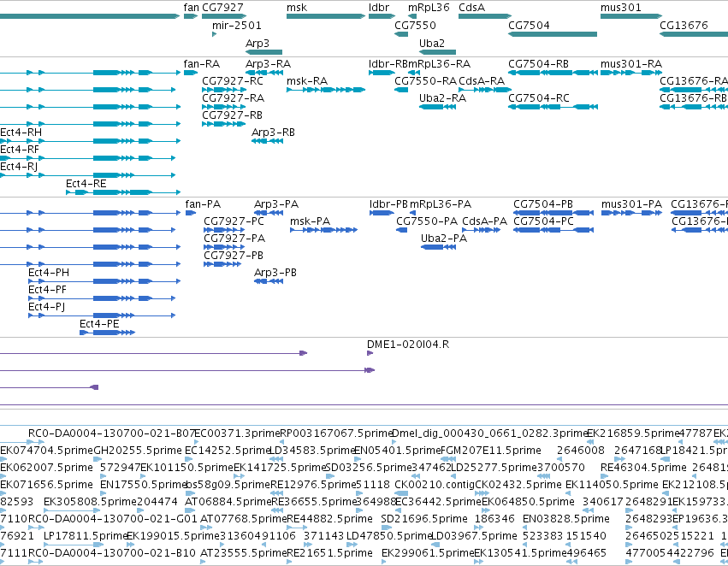Screen dimensions: 728x566
Task: Select the Arp3-PB protein label
Action: 275,273
